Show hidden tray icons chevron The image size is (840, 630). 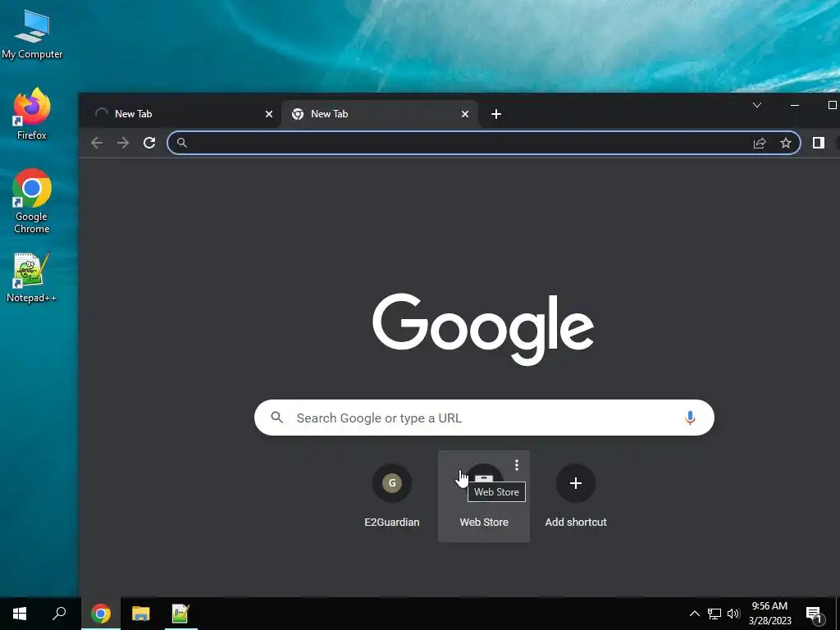[x=694, y=614]
